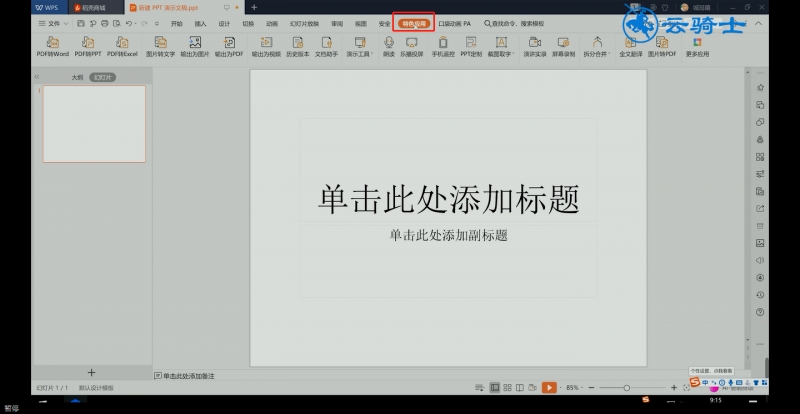Image resolution: width=800 pixels, height=414 pixels.
Task: Expand the 拆分合并 dropdown
Action: tap(597, 46)
